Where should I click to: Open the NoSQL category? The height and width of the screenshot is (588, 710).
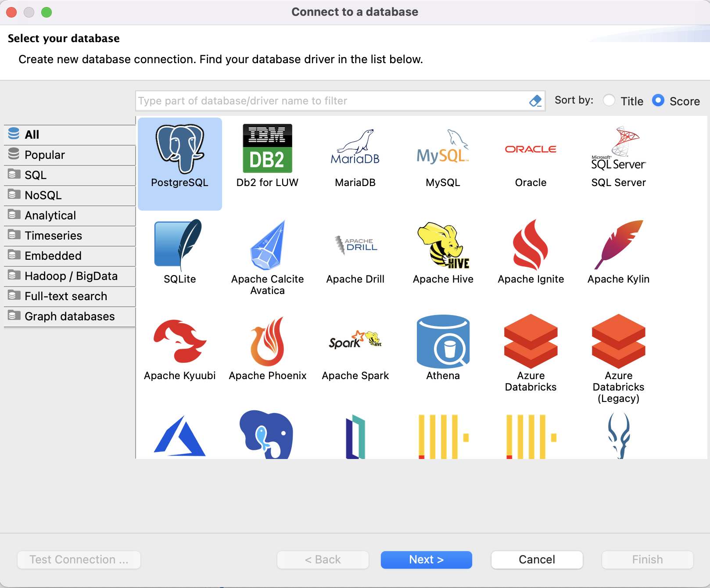click(70, 195)
